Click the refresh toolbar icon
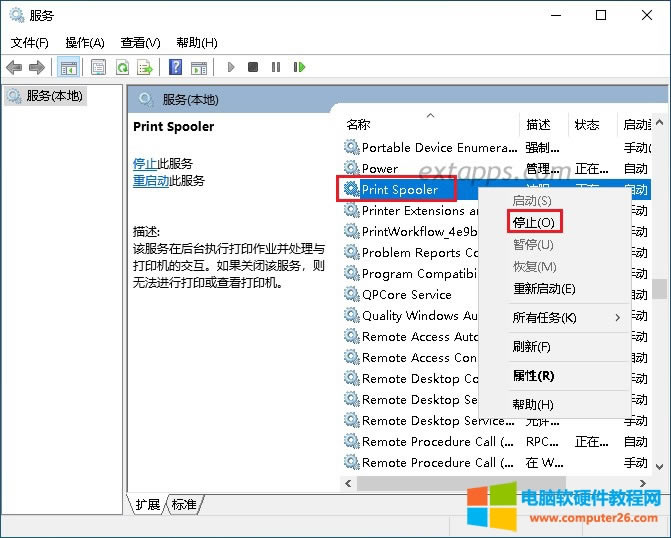 (x=122, y=67)
